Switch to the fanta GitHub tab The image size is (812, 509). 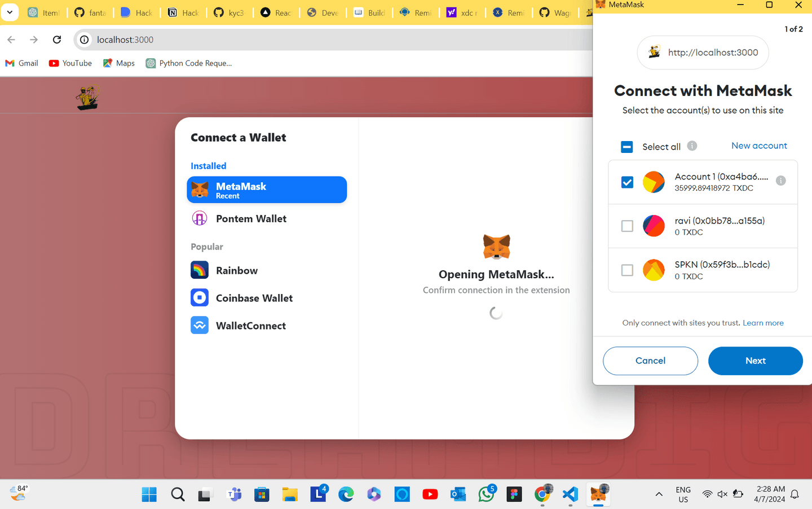[90, 12]
